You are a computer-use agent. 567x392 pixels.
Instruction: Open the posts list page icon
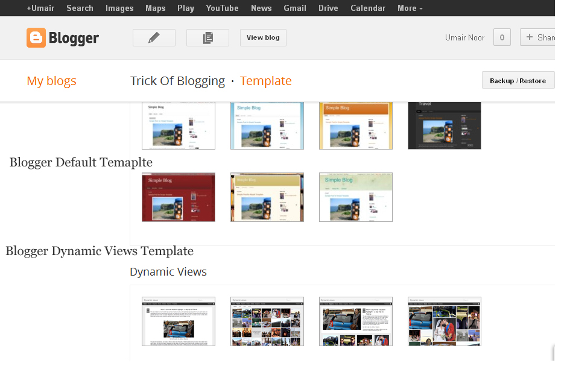pos(207,37)
